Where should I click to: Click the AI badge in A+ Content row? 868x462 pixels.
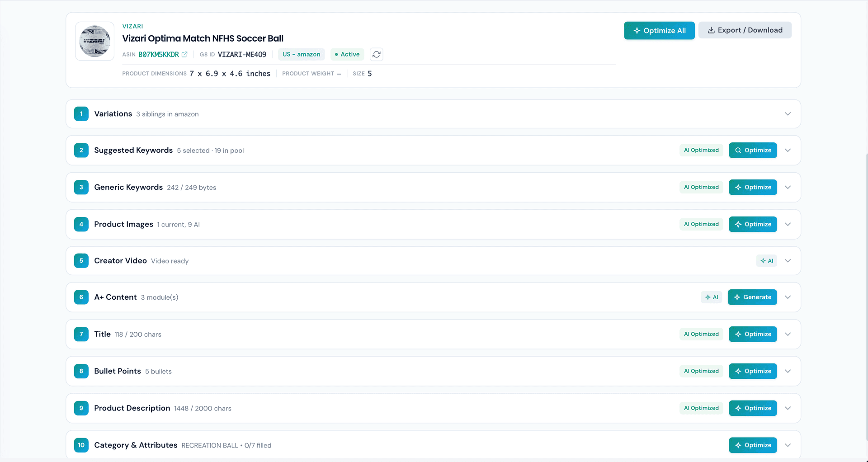point(711,297)
